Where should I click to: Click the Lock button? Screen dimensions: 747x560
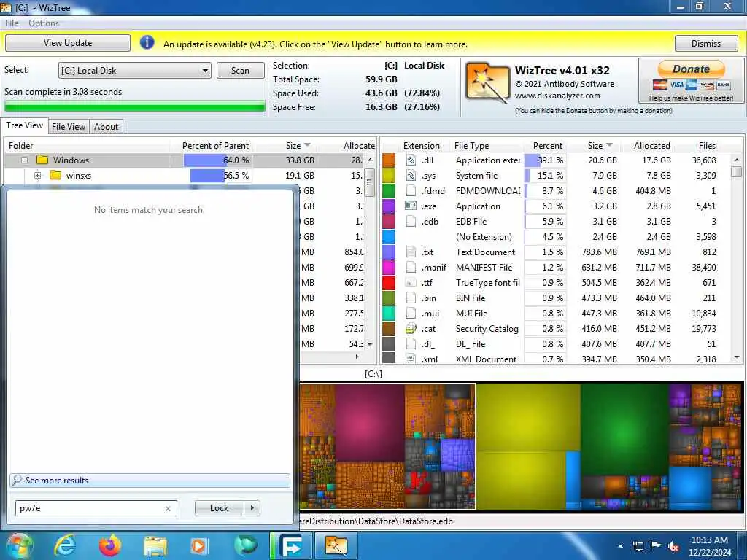[219, 508]
